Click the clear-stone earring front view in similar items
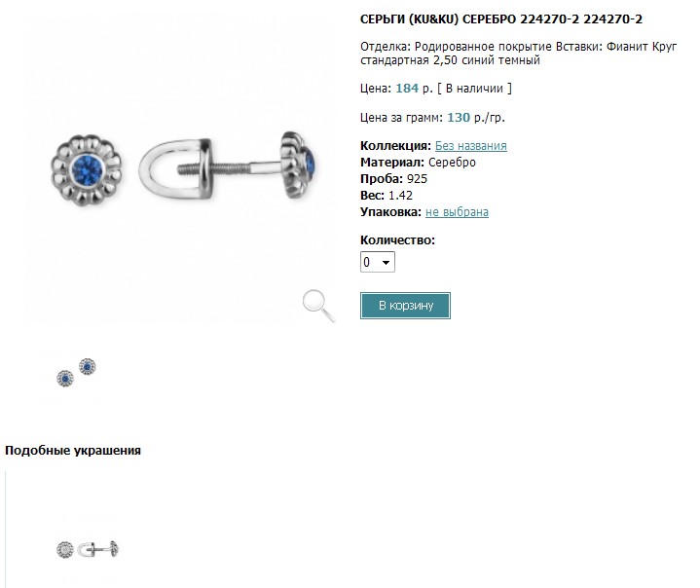Screen dimensions: 700x588 [x=65, y=550]
